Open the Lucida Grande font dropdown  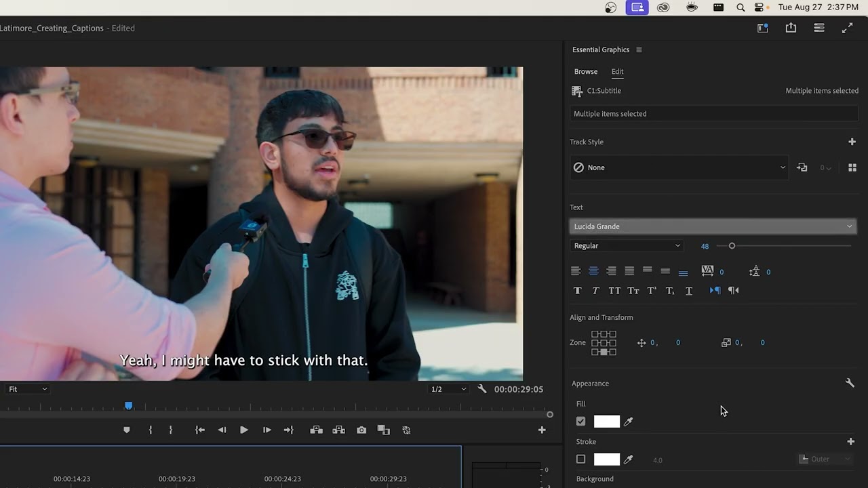(713, 226)
